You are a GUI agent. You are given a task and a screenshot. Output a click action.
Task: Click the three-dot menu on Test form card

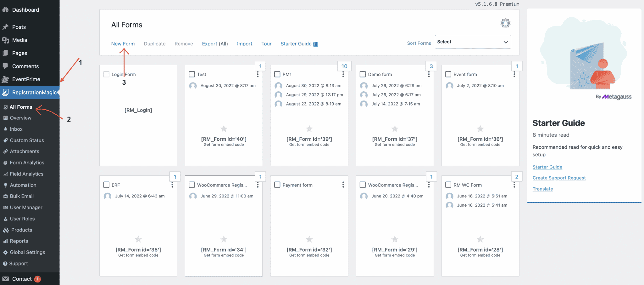pyautogui.click(x=258, y=74)
